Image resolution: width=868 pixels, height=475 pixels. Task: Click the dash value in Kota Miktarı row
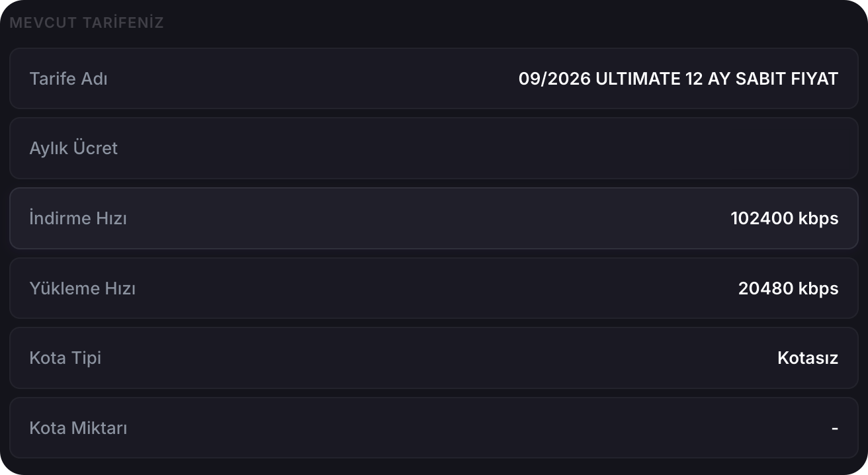[835, 428]
